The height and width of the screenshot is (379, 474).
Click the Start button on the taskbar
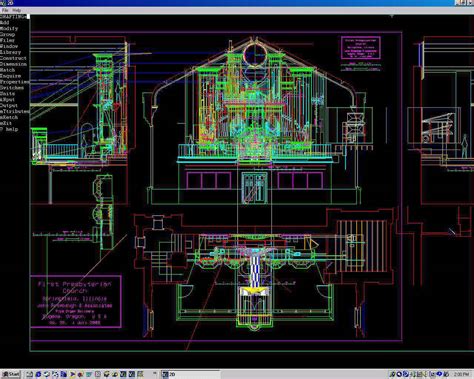tap(11, 374)
